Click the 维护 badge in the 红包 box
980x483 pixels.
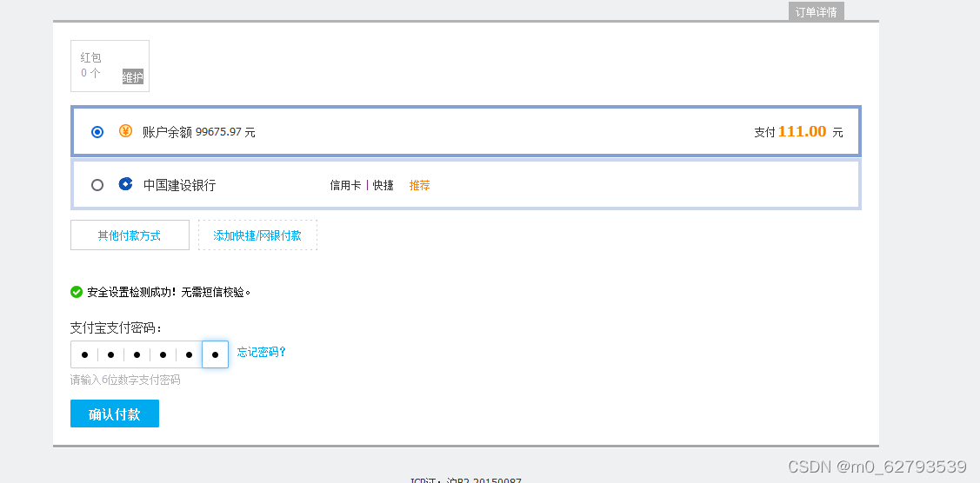132,77
